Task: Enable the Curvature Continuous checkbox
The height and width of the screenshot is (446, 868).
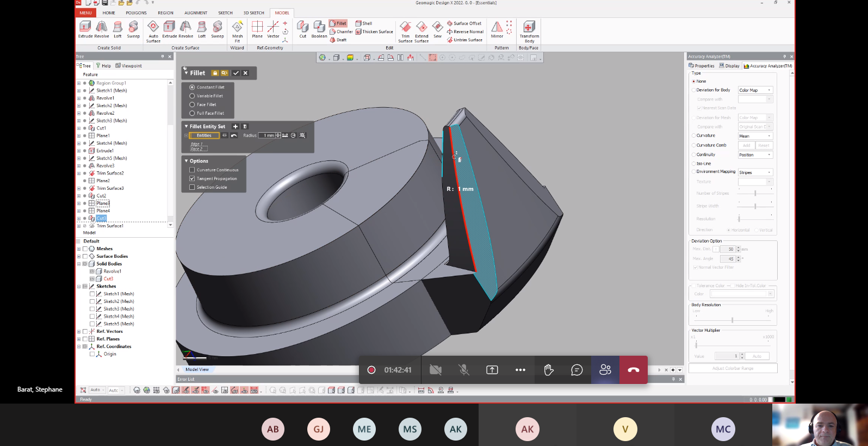Action: [x=192, y=170]
